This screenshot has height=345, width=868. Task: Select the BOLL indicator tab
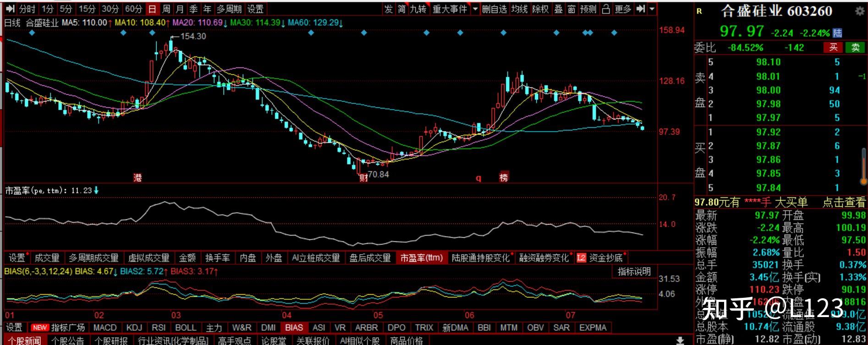186,328
